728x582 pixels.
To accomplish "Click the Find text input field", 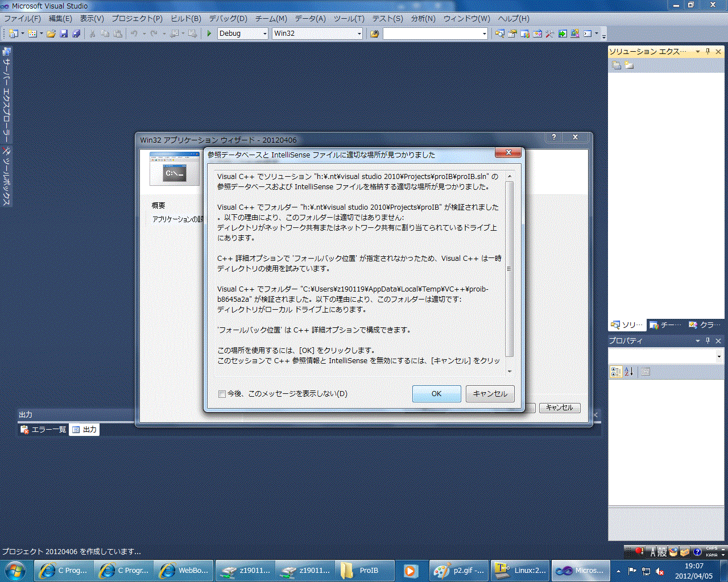I will point(432,34).
